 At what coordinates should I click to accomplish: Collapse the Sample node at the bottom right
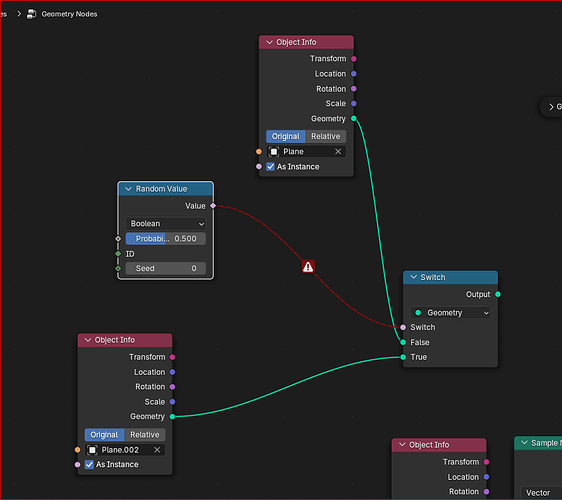tap(524, 443)
